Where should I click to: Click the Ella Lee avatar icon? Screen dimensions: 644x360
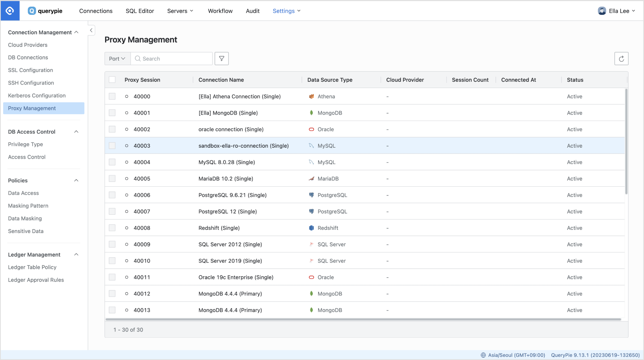point(602,11)
